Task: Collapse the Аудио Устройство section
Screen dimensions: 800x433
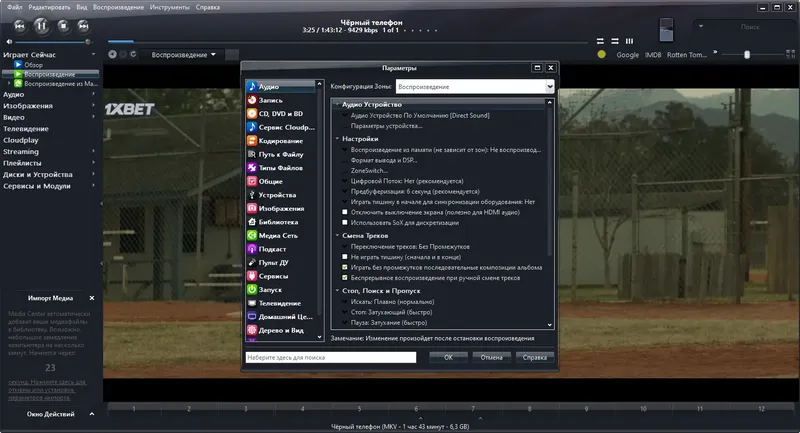Action: [337, 105]
